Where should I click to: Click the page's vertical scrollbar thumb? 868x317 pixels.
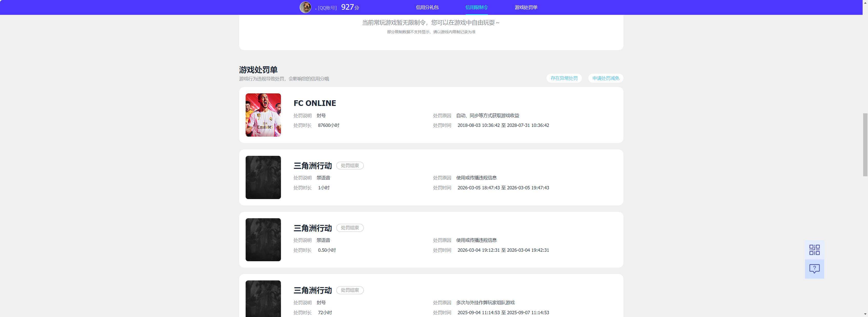point(865,145)
